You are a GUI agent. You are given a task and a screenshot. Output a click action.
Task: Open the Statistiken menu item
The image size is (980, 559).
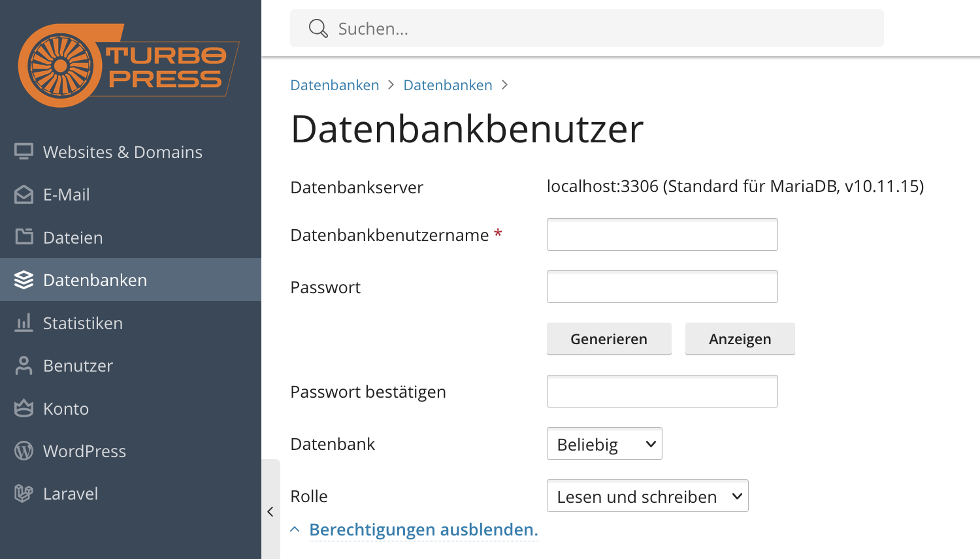click(x=83, y=323)
